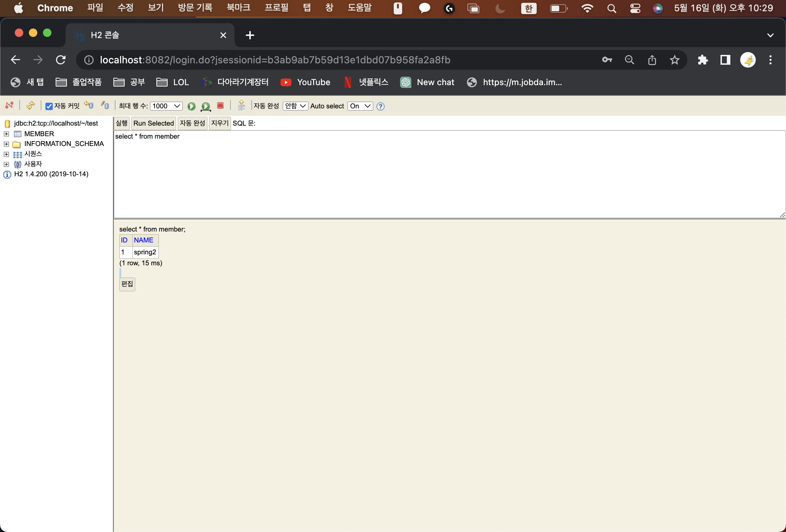Click the red Stop icon
The image size is (786, 532).
click(221, 106)
